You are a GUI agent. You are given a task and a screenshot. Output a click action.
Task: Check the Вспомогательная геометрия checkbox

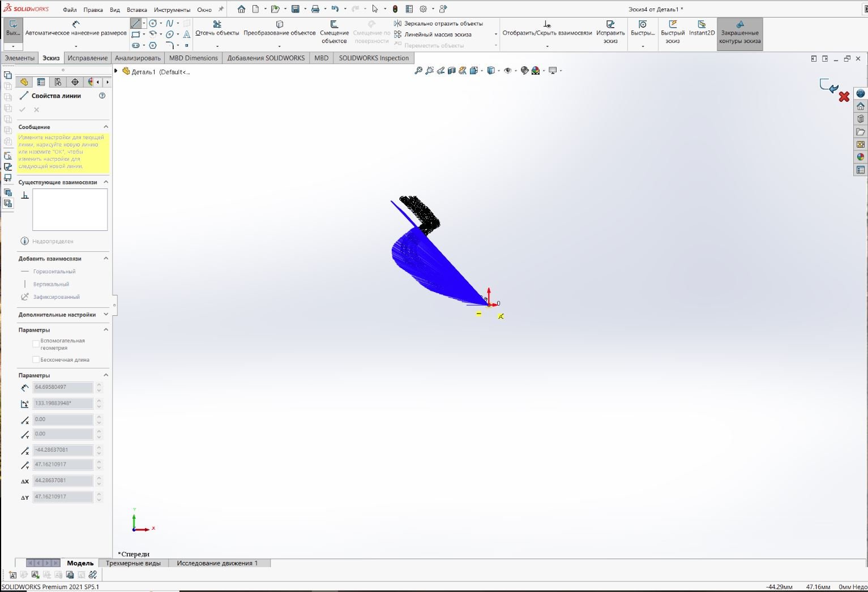tap(36, 344)
